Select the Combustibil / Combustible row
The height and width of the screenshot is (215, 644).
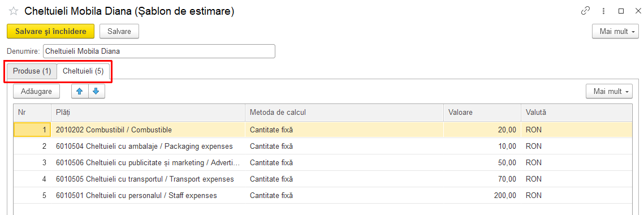[x=322, y=130]
